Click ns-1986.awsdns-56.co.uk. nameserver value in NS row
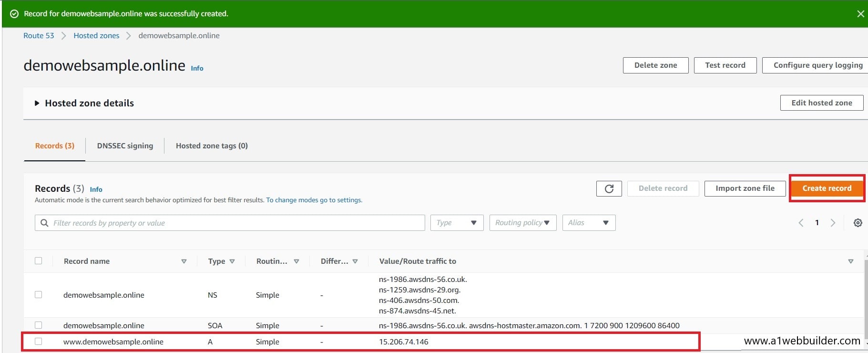Screen dimensions: 868x353 tap(423, 280)
